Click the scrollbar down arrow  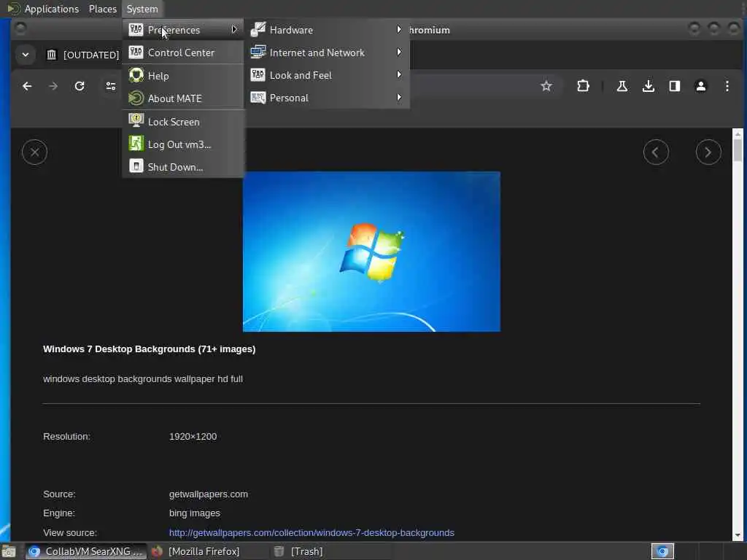738,535
